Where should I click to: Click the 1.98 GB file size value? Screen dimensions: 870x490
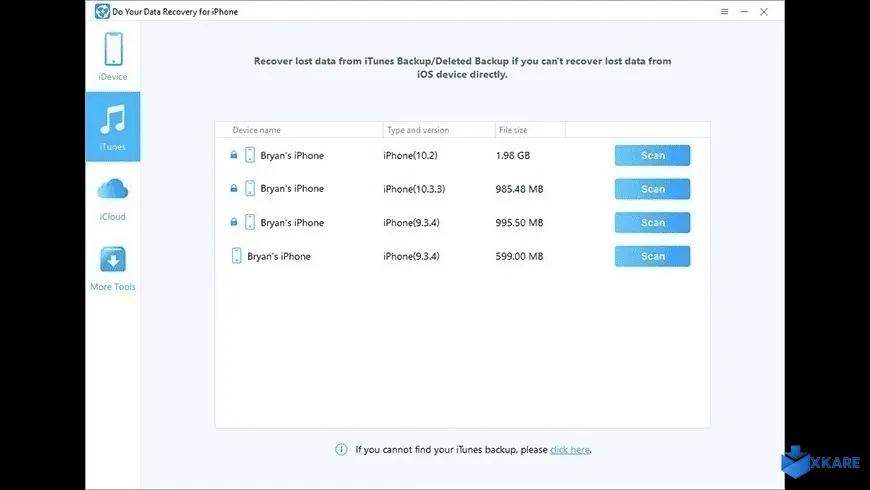513,155
